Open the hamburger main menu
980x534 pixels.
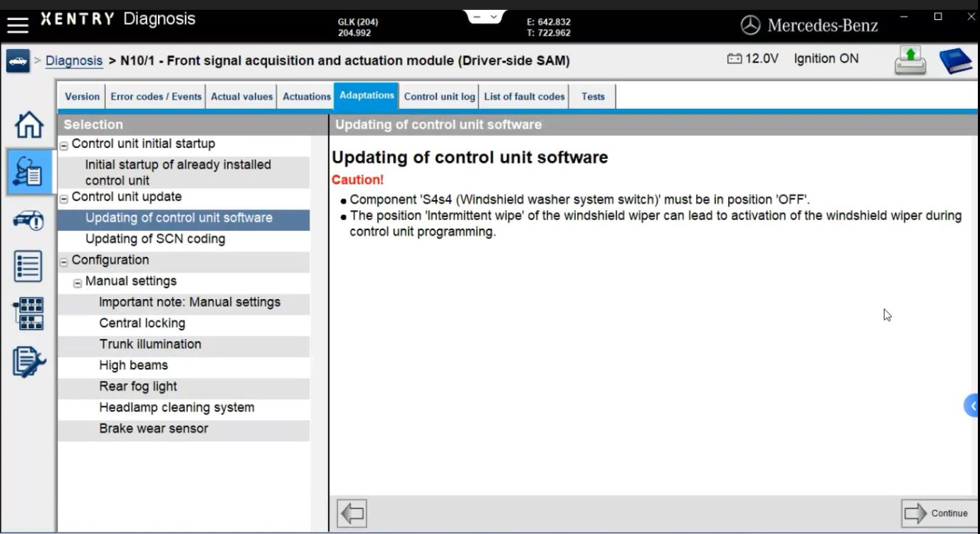pos(17,25)
